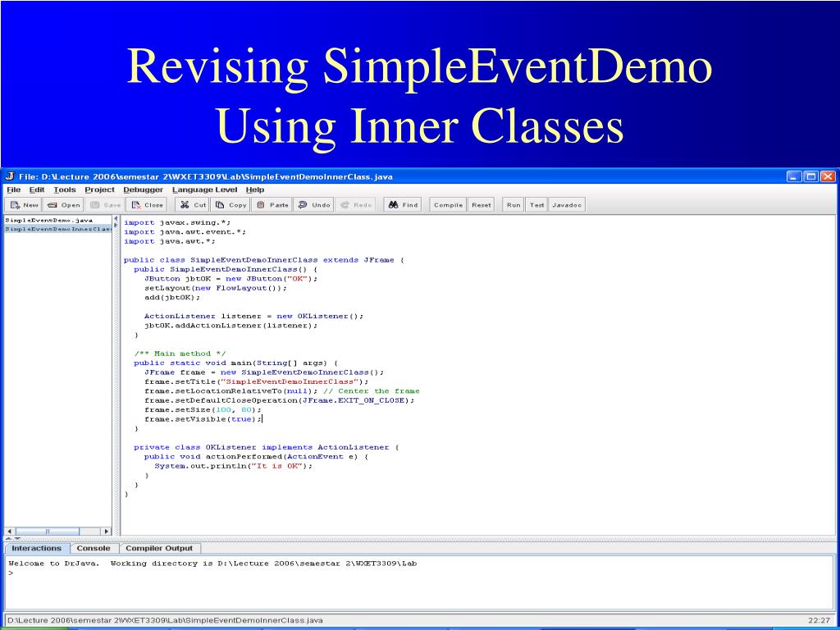Click the "/** Main method */" comment

coord(180,354)
